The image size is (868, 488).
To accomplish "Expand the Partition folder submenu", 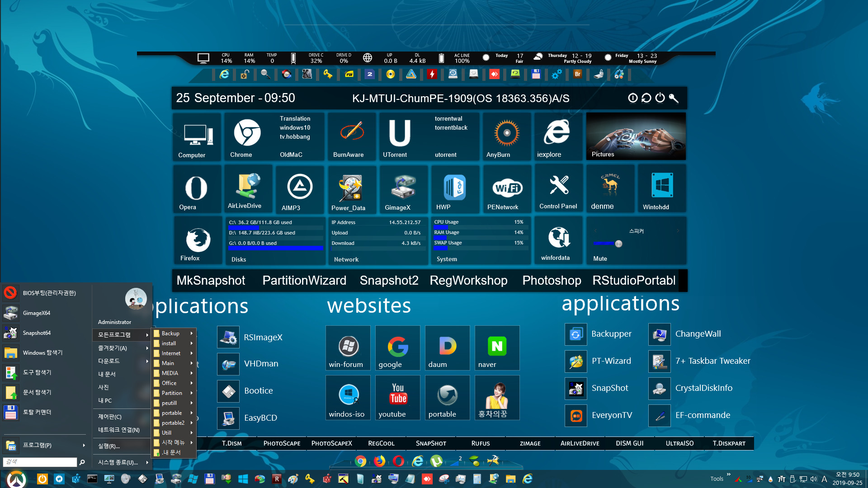I will [174, 393].
